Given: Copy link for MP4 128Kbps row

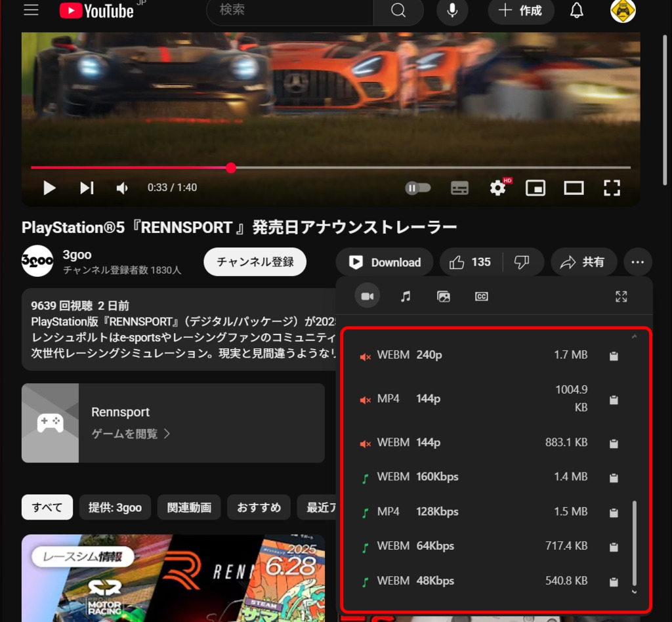Looking at the screenshot, I should click(614, 513).
